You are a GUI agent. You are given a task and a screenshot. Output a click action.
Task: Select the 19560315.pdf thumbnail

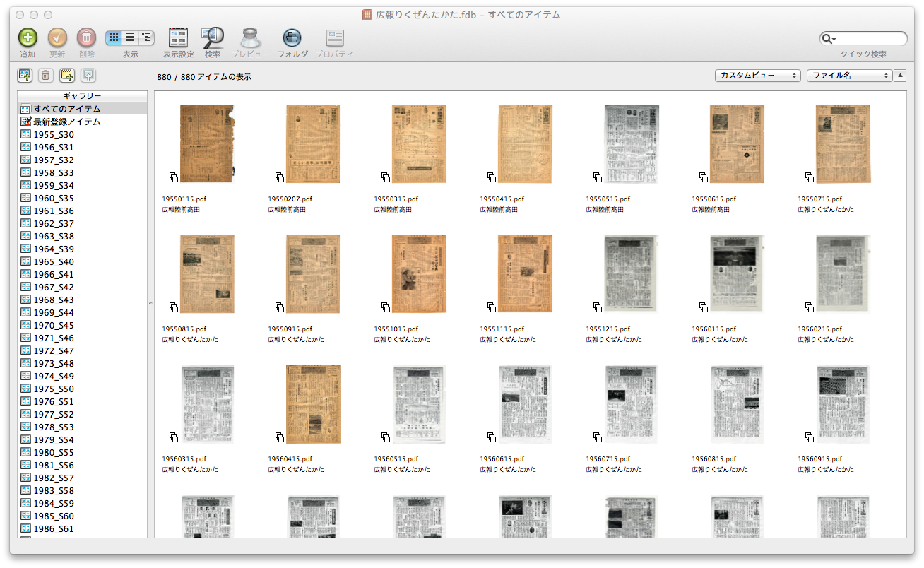(x=207, y=404)
